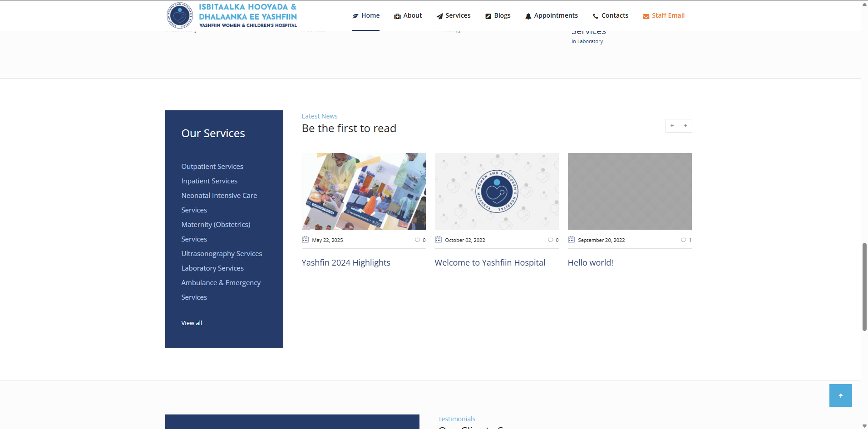
Task: Click the next news arrow
Action: click(686, 126)
